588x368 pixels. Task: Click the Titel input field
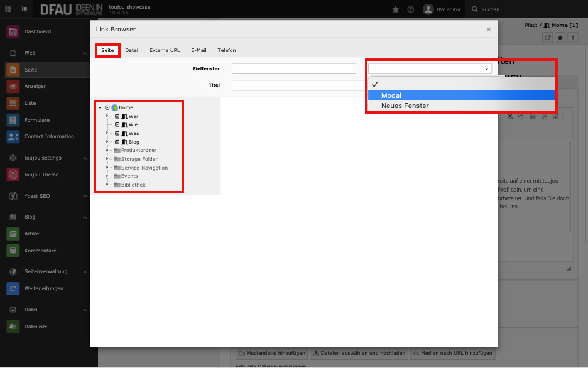coord(293,85)
